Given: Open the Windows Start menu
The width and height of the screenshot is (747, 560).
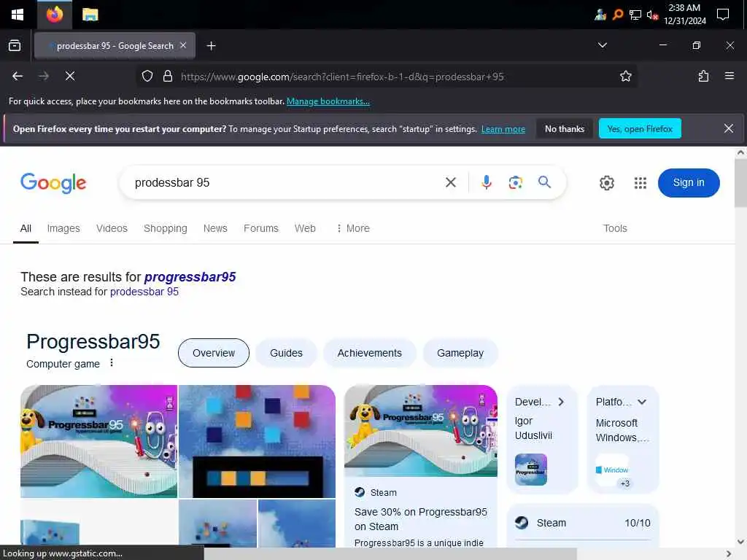Looking at the screenshot, I should click(x=18, y=15).
